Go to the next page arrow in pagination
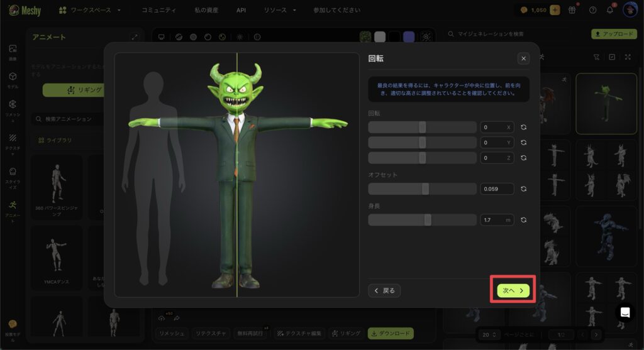644x350 pixels. click(x=596, y=335)
